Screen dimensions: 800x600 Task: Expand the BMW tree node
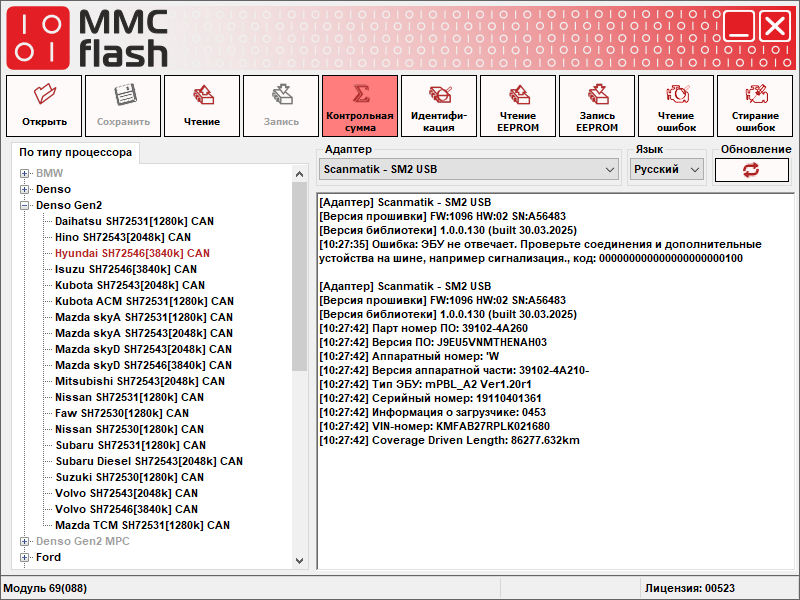24,173
